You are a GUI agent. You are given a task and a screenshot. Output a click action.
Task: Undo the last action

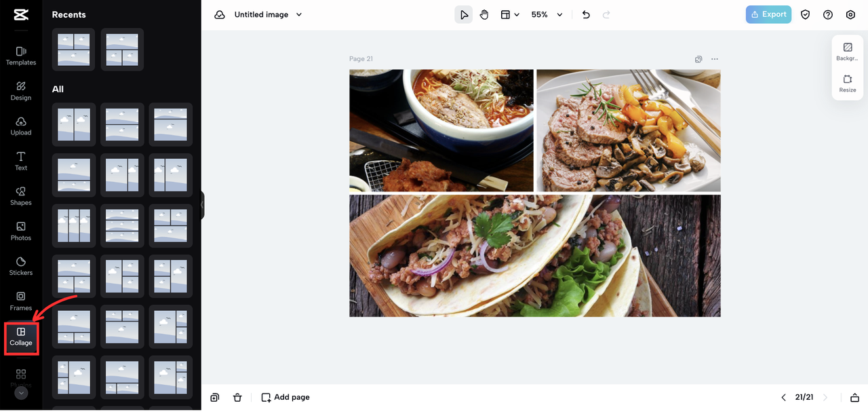(586, 14)
